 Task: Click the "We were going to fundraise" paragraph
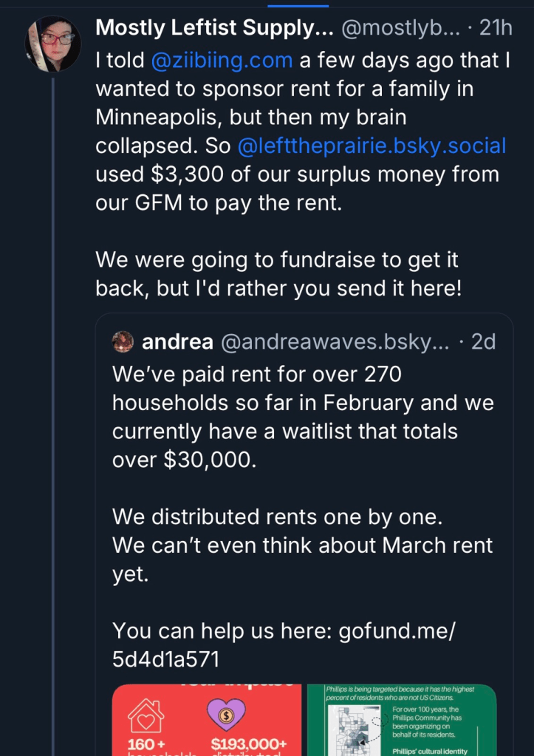[278, 273]
